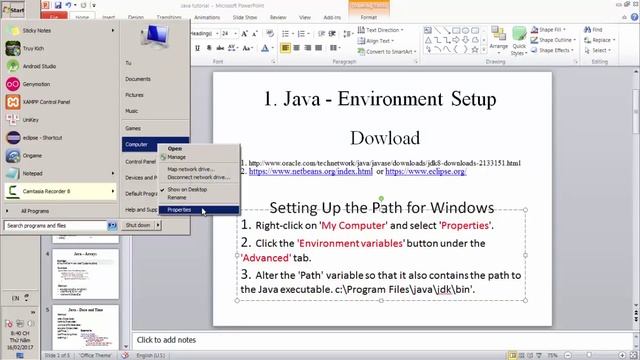Open the Arrange button

(x=498, y=40)
